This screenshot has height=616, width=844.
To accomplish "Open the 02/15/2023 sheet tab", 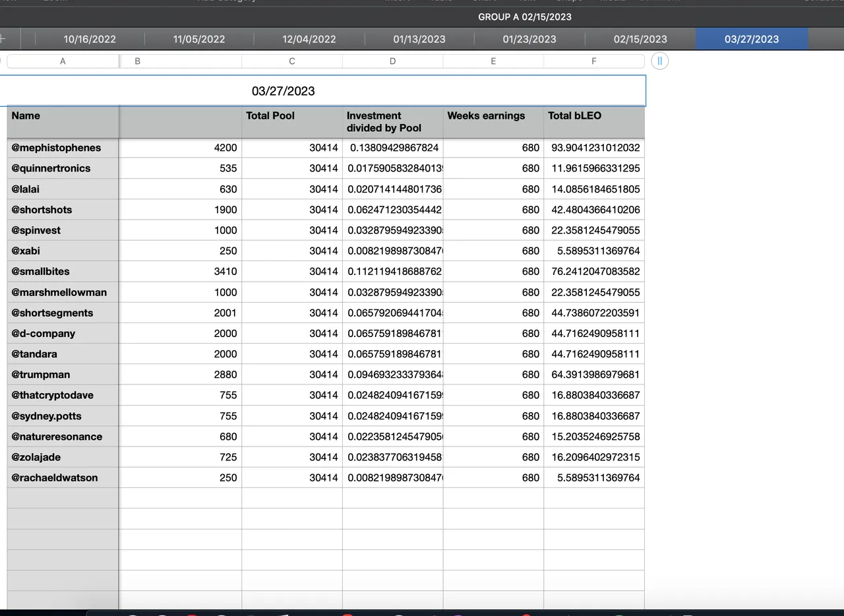I will (x=640, y=39).
